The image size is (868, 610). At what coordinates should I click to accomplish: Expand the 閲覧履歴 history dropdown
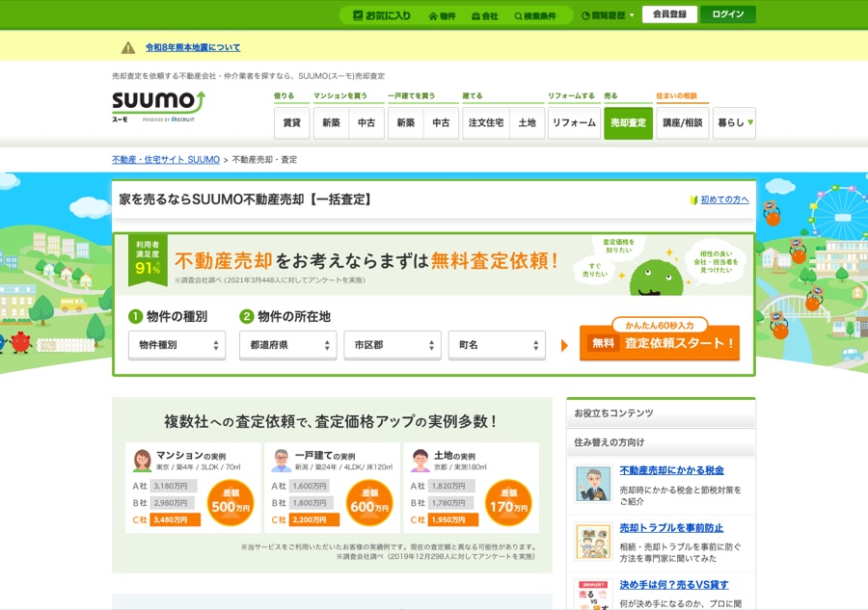[608, 15]
